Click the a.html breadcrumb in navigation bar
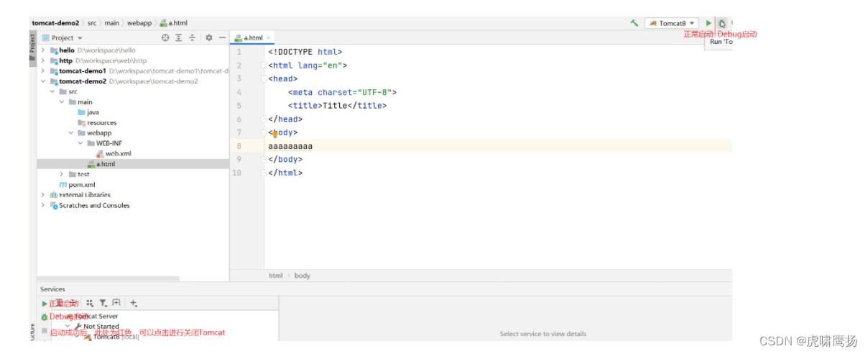The height and width of the screenshot is (354, 868). pos(173,23)
